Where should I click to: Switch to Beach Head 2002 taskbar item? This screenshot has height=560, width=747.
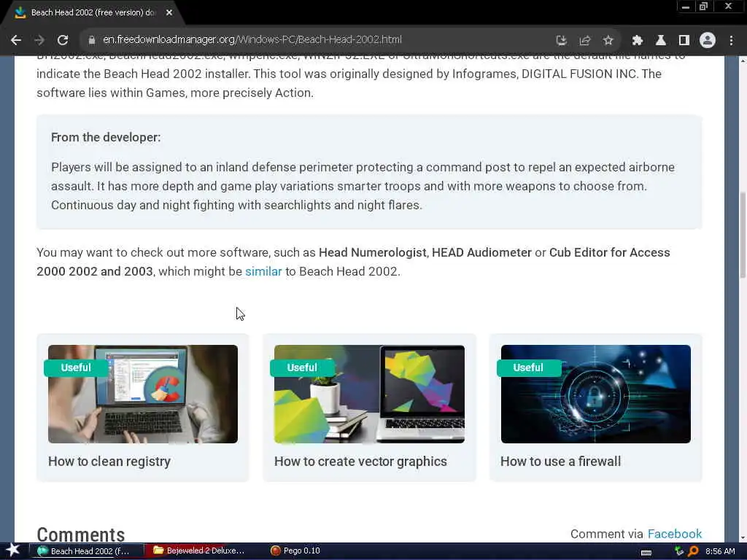click(x=86, y=551)
